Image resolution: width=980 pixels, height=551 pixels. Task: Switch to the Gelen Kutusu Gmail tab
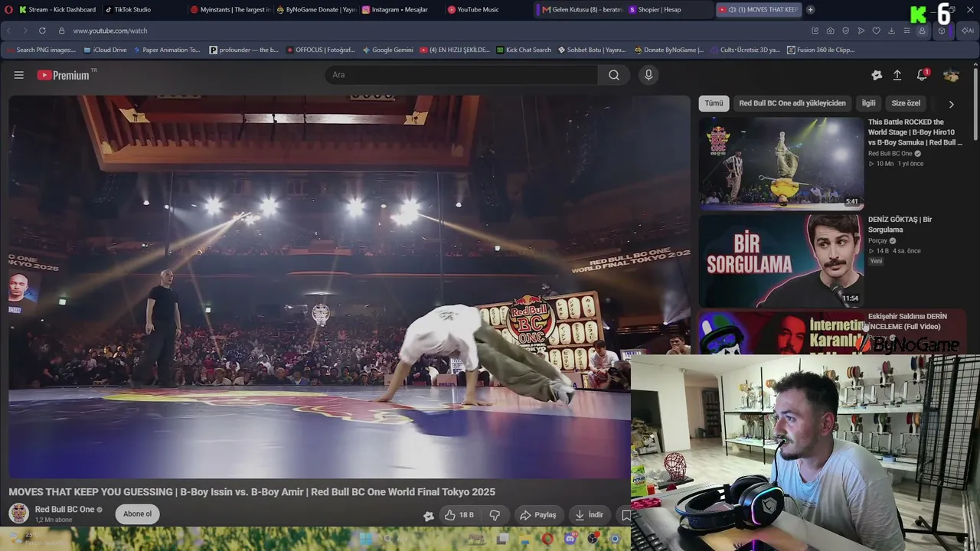click(x=580, y=9)
